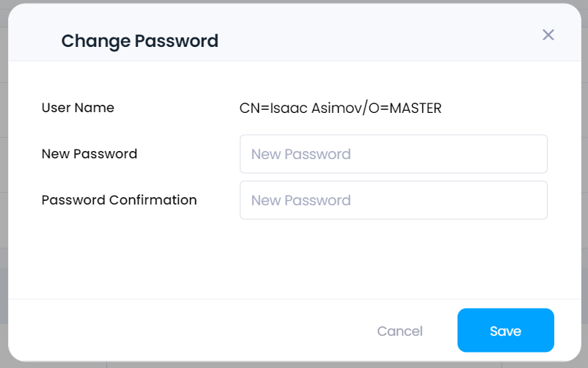Click the right end of the New Password field
Image resolution: width=588 pixels, height=368 pixels.
pos(525,154)
